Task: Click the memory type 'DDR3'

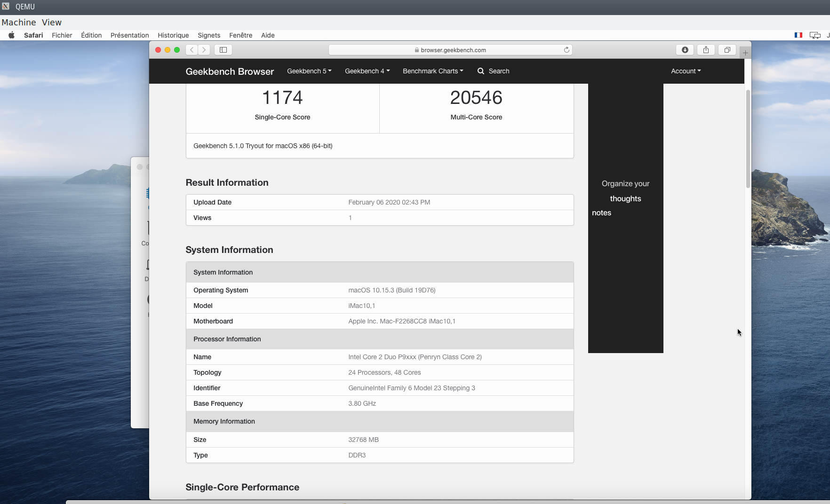Action: tap(357, 455)
